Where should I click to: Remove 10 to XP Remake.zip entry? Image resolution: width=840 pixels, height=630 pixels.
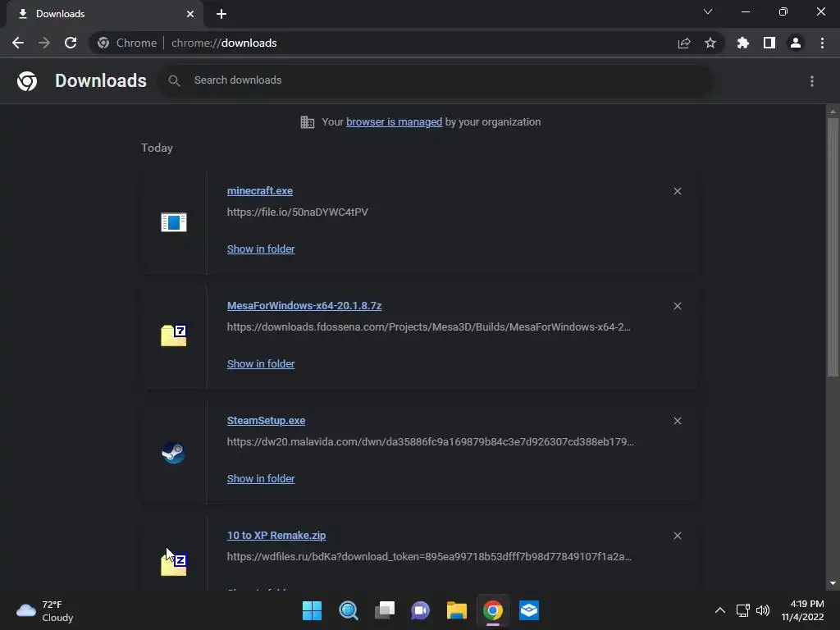[x=677, y=536]
